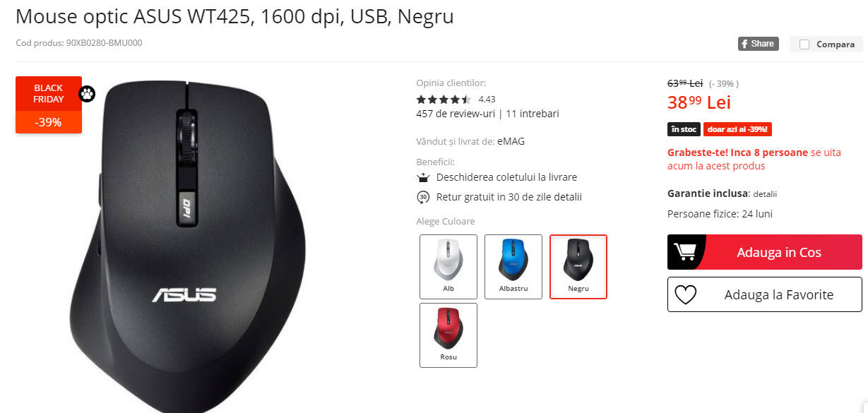Add product with Adauga in Cos button

click(x=765, y=252)
